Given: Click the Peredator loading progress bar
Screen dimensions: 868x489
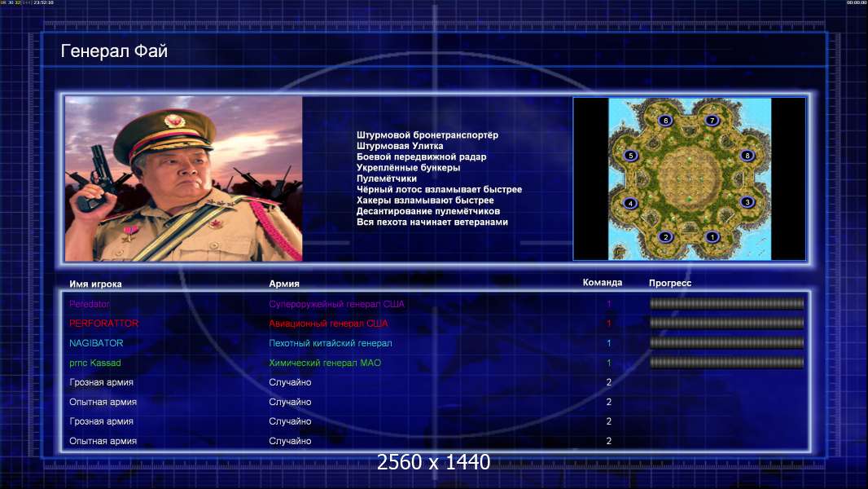Looking at the screenshot, I should [x=727, y=303].
